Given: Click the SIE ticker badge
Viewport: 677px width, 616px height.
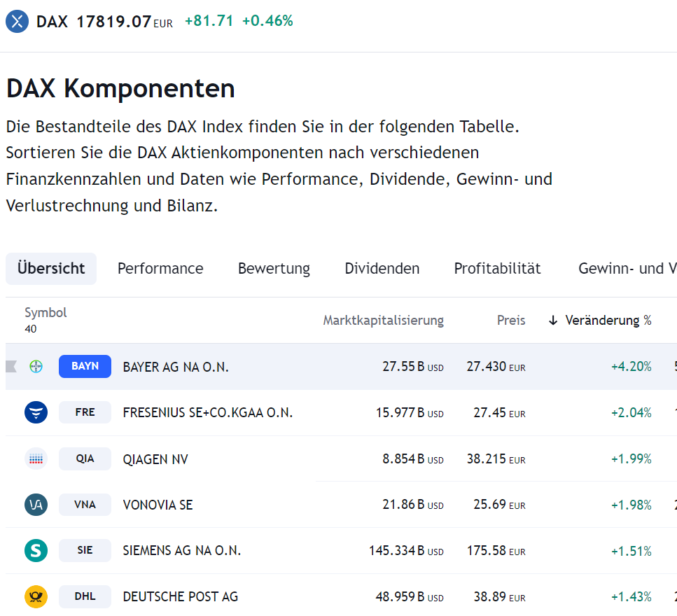Looking at the screenshot, I should [x=85, y=551].
